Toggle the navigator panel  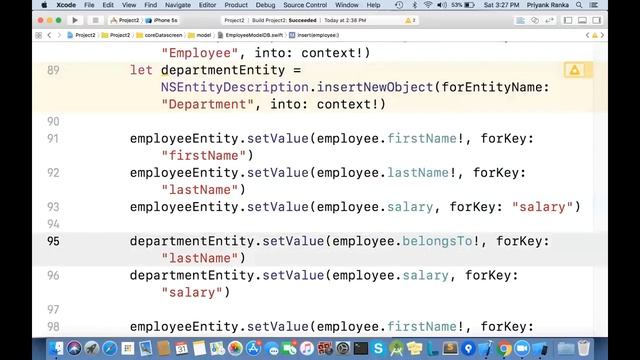coord(568,20)
